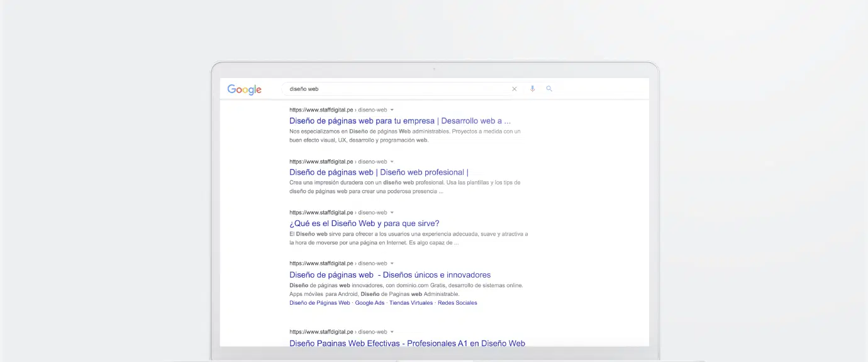Open 'Diseño Paginas Web Efectivas - Profesionales A1' result
This screenshot has width=868, height=362.
[x=407, y=343]
